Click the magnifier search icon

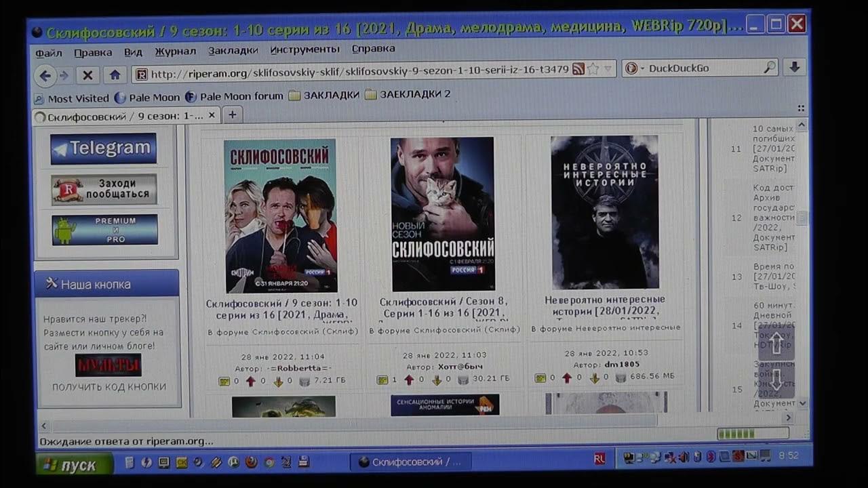click(x=769, y=68)
